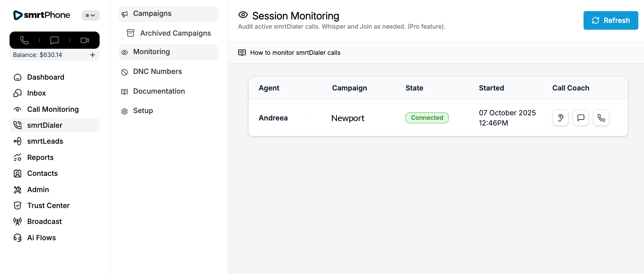Click the Connected state badge
644x274 pixels.
(427, 118)
